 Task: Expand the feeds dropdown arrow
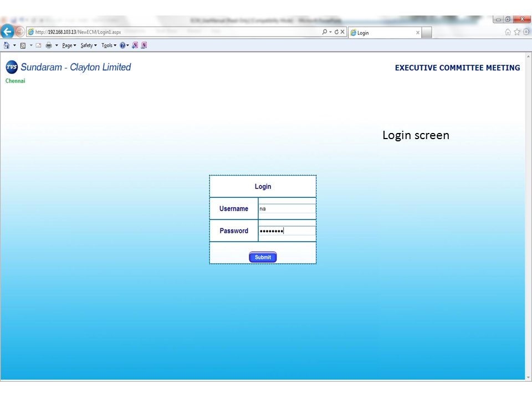(31, 45)
